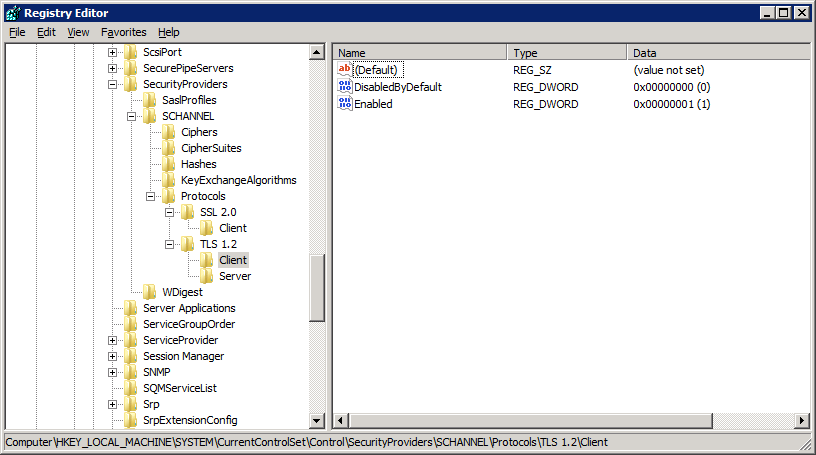Click the DisabledByDefault DWORD value icon
Image resolution: width=816 pixels, height=455 pixels.
(x=345, y=87)
